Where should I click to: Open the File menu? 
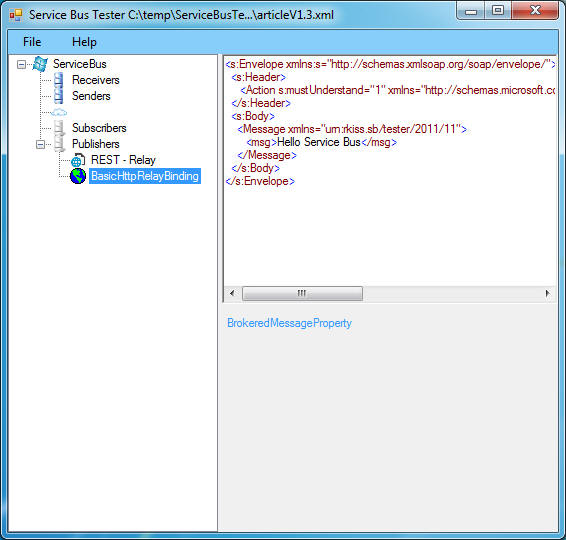pyautogui.click(x=32, y=42)
